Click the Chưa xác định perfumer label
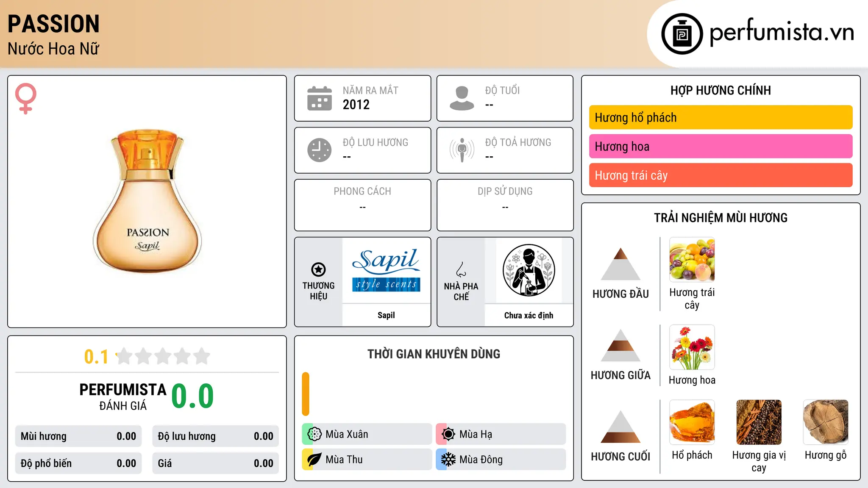 click(x=529, y=315)
